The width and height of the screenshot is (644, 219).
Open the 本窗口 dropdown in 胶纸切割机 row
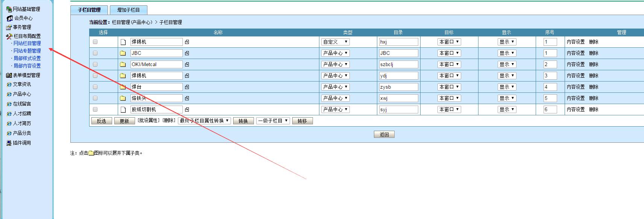click(x=449, y=109)
